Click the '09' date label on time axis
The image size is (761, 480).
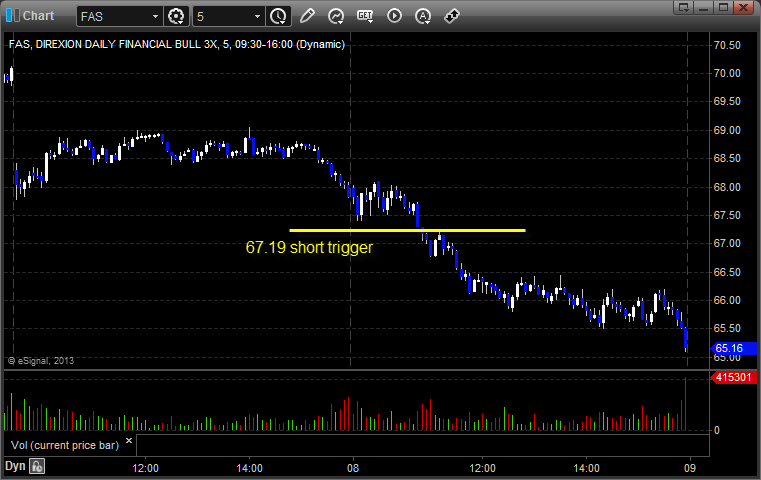pyautogui.click(x=690, y=468)
